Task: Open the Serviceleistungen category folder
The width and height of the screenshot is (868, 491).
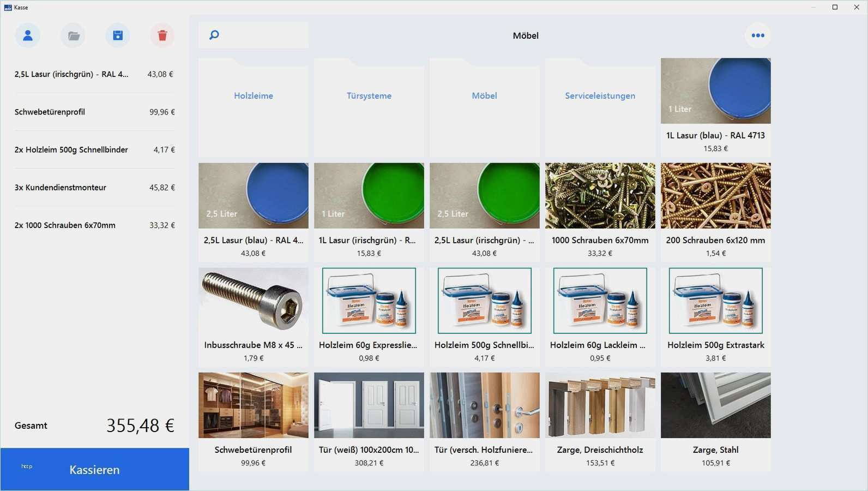Action: (600, 107)
